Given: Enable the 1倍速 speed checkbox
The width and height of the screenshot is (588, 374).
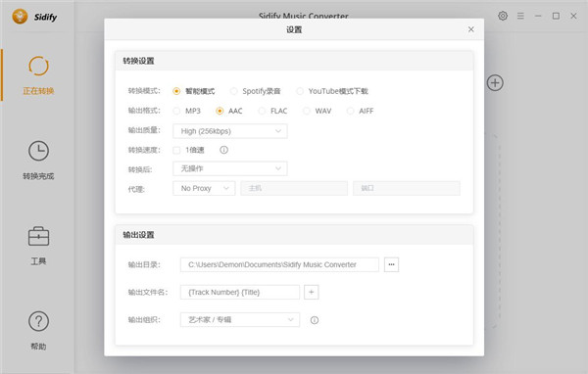Looking at the screenshot, I should (176, 150).
